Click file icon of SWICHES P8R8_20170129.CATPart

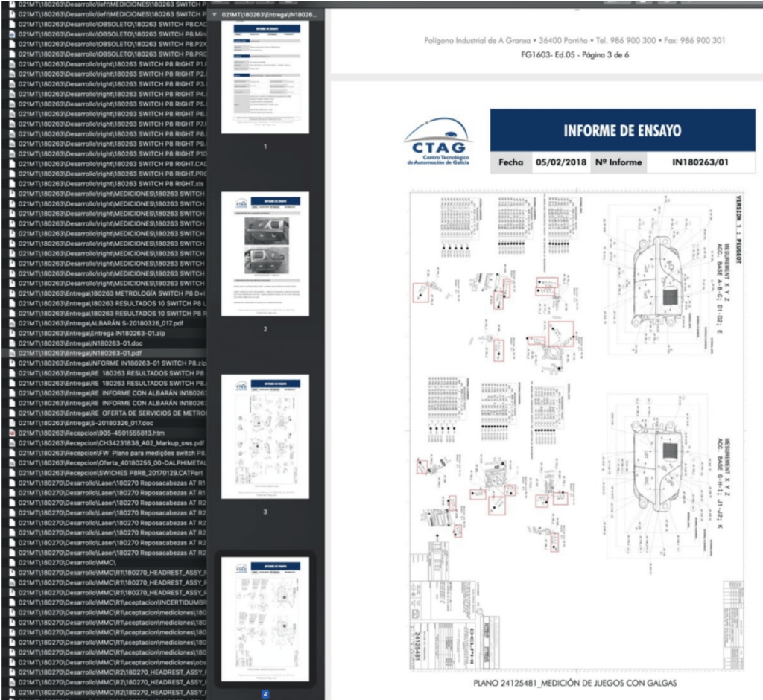click(11, 472)
